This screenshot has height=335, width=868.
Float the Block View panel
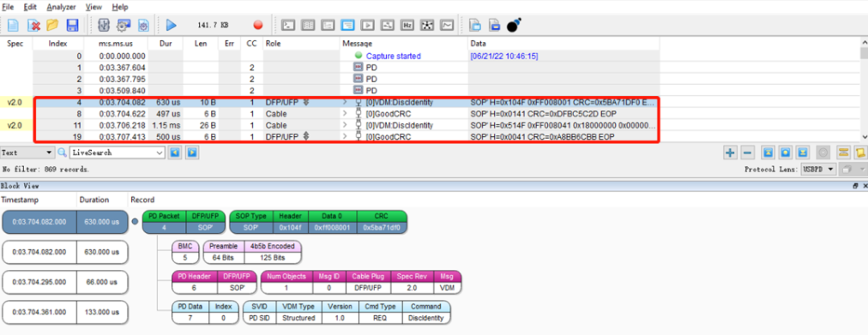855,186
